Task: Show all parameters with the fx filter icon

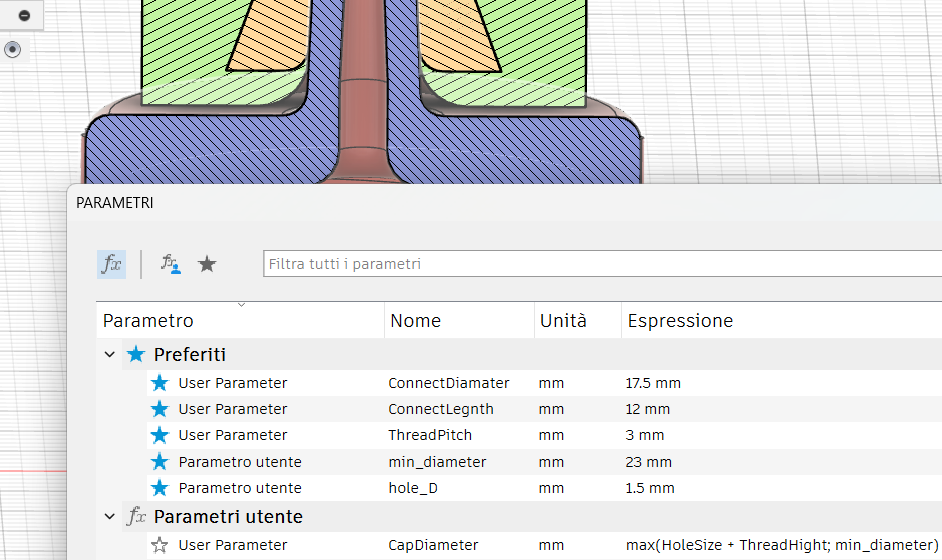Action: 111,264
